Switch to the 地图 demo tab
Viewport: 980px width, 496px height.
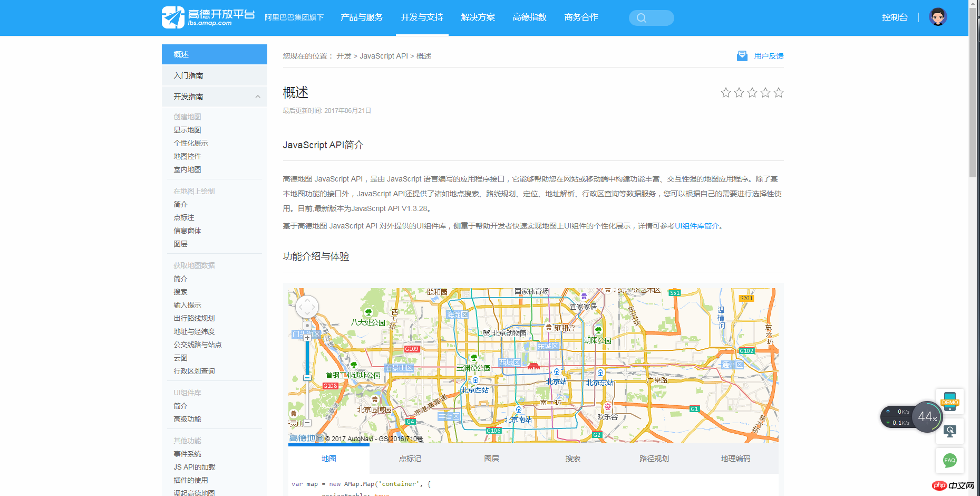coord(329,459)
